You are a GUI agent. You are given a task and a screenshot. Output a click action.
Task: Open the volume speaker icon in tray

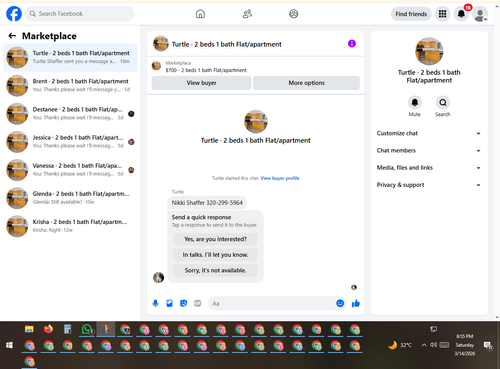433,345
